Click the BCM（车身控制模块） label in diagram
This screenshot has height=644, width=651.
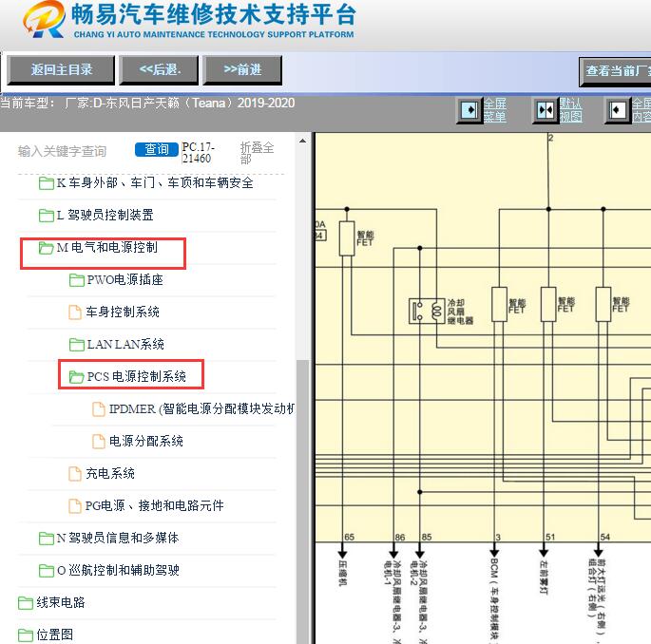(494, 599)
